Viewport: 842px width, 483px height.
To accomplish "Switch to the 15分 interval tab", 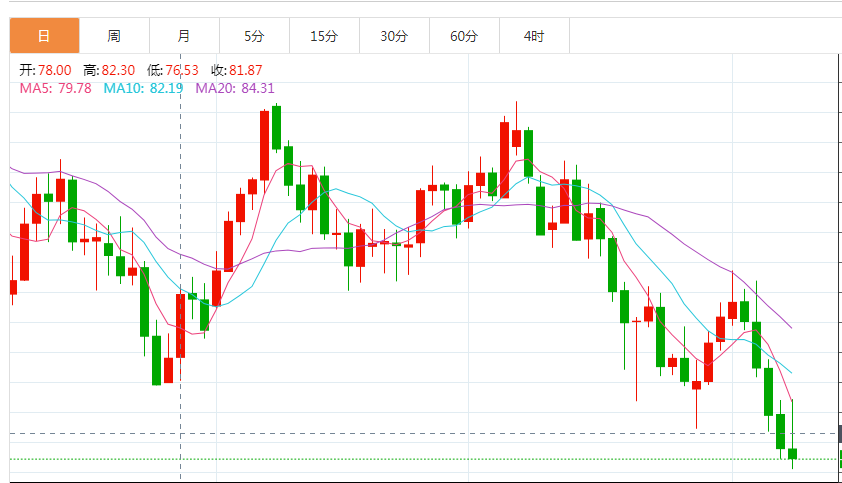I will 324,36.
